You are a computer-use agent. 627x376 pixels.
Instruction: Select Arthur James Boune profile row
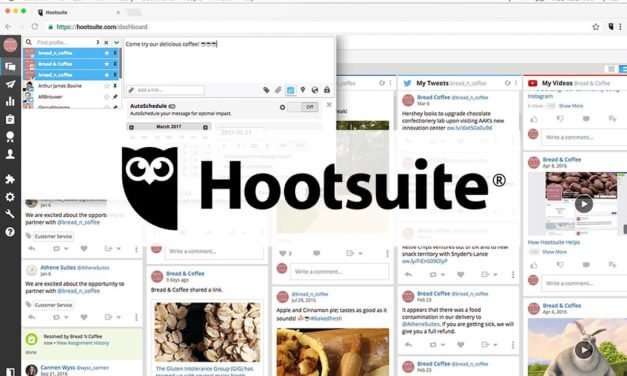72,86
